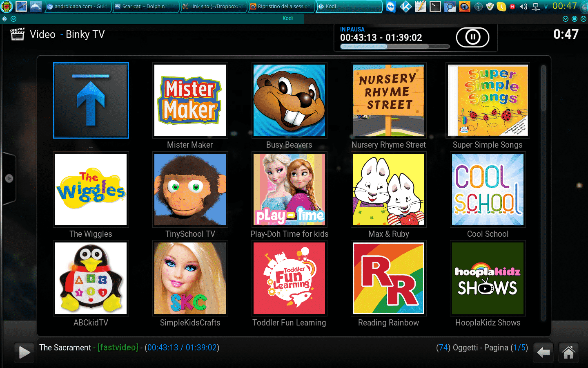Screen dimensions: 588x368
Task: Open Cool School channel
Action: pos(488,189)
